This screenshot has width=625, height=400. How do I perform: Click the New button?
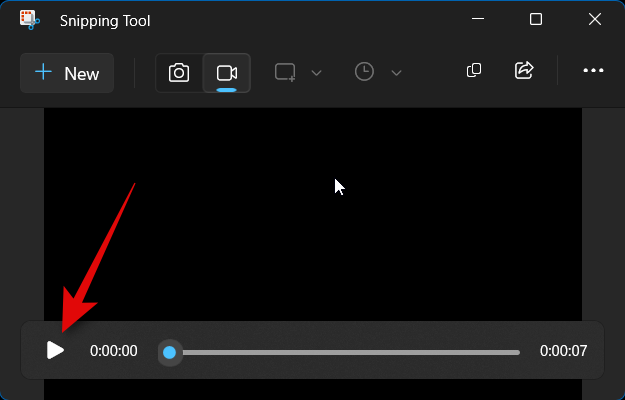(x=67, y=73)
